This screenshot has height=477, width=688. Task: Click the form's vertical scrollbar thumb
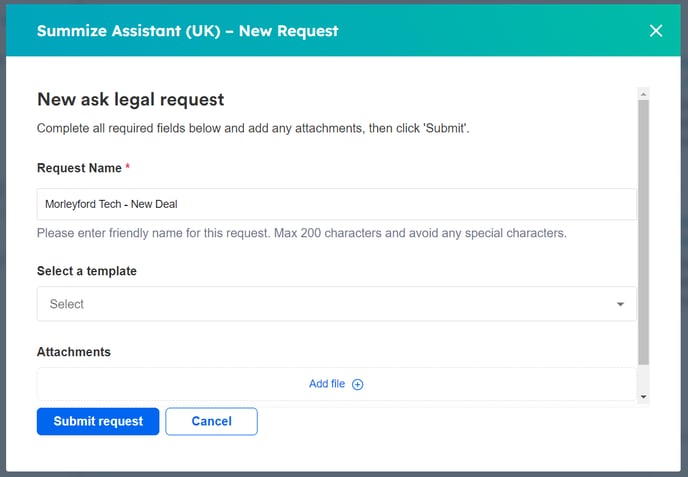click(x=644, y=230)
